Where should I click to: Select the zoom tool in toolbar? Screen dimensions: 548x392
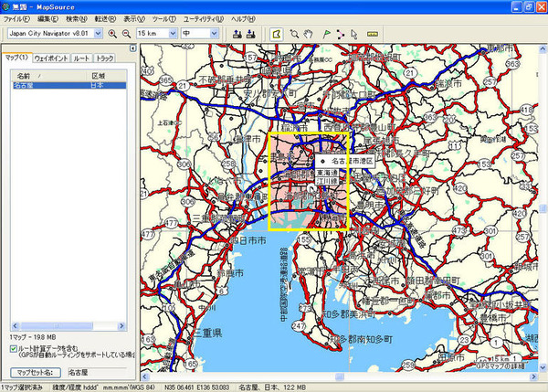pyautogui.click(x=294, y=34)
